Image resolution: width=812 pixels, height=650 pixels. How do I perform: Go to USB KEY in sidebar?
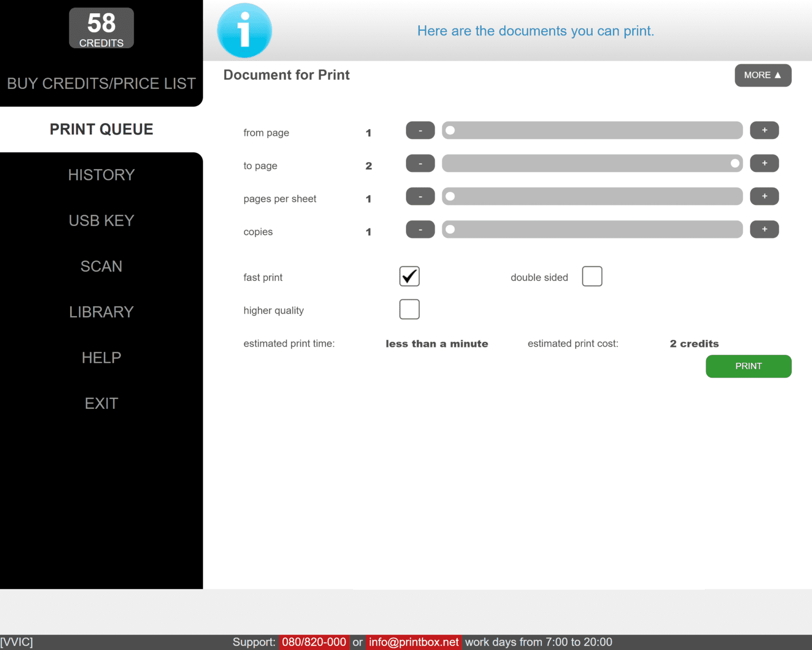tap(101, 221)
